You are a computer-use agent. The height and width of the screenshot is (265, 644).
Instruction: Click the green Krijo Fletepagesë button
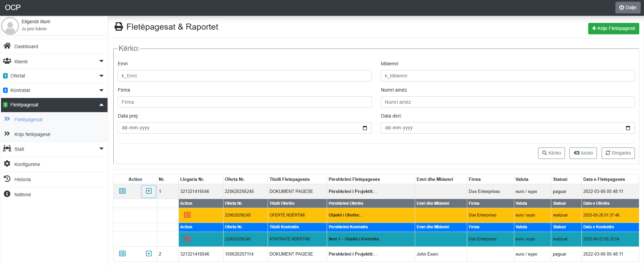pyautogui.click(x=613, y=28)
